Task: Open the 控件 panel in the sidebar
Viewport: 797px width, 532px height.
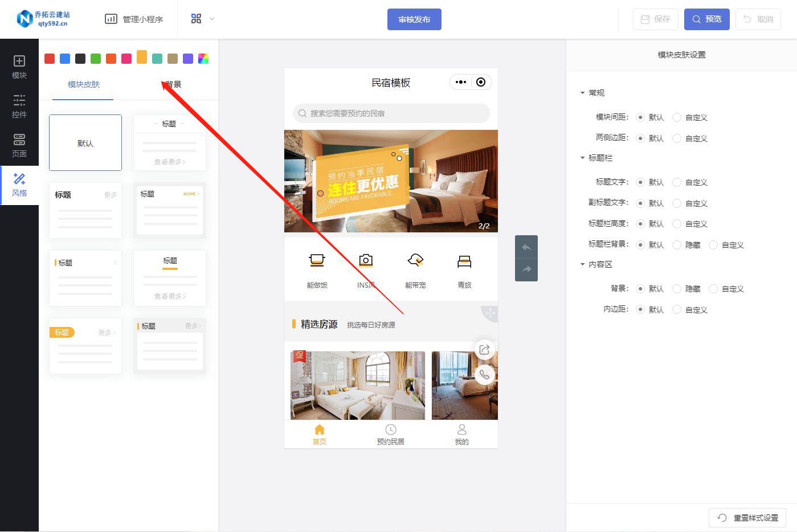Action: tap(19, 107)
